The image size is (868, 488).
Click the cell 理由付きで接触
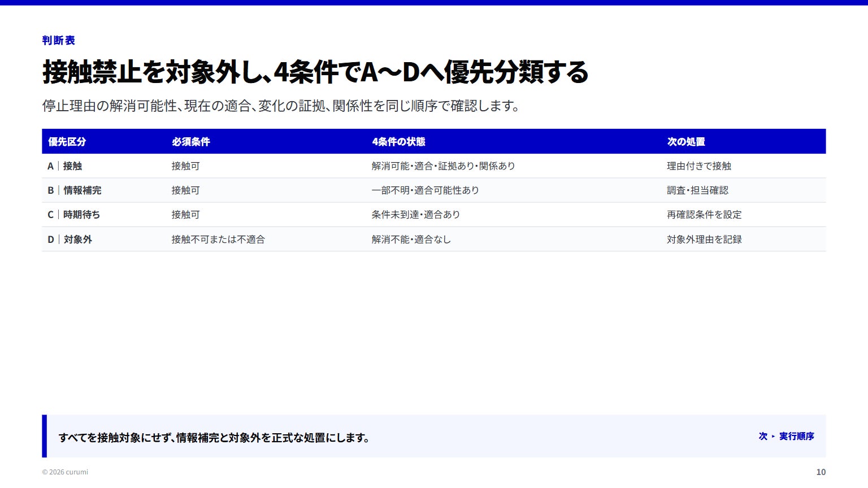tap(699, 166)
